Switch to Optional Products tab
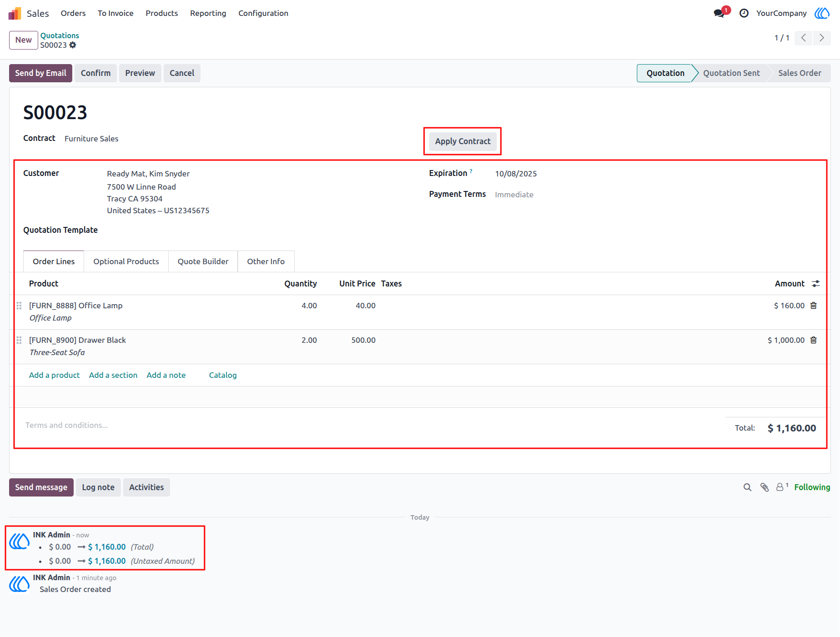Image resolution: width=840 pixels, height=637 pixels. pyautogui.click(x=126, y=261)
